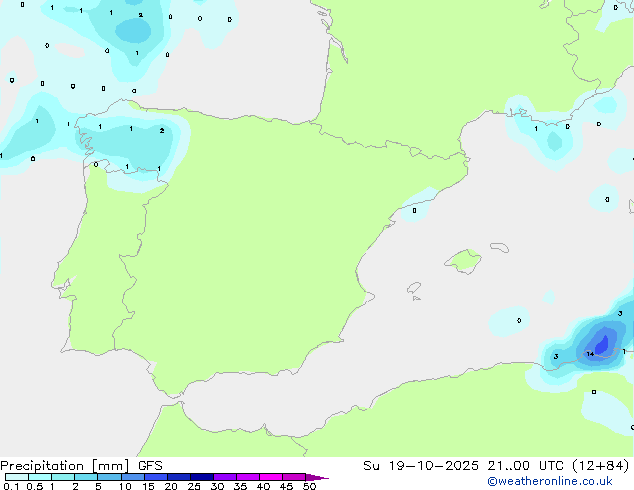Image resolution: width=634 pixels, height=490 pixels.
Task: Click the Mallorca island on the map
Action: tap(463, 261)
